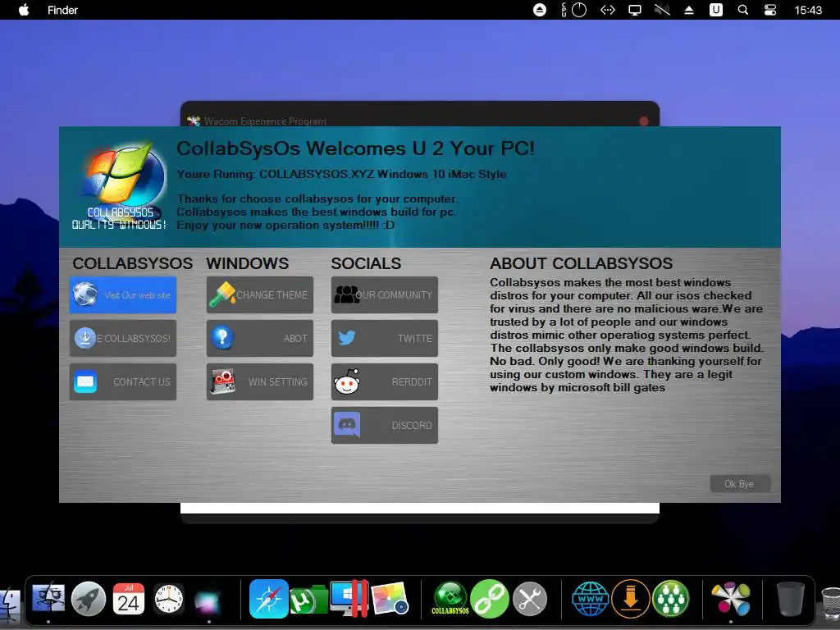Viewport: 840px width, 630px height.
Task: Open the Clock icon in dock
Action: point(169,599)
